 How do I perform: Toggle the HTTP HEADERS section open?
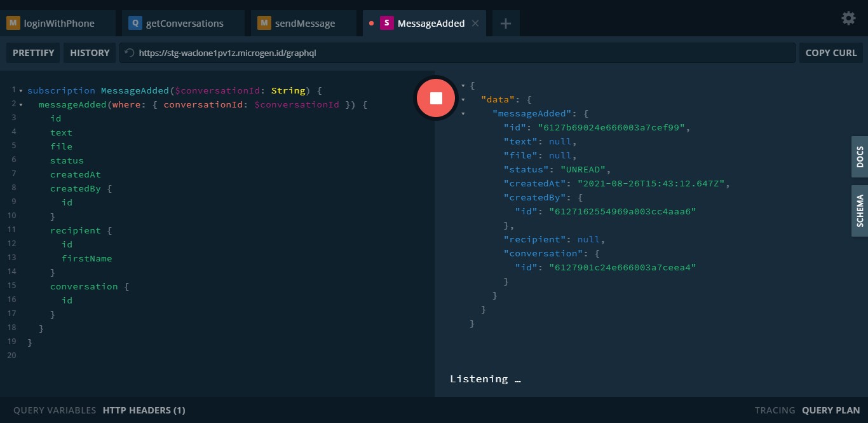click(x=144, y=410)
